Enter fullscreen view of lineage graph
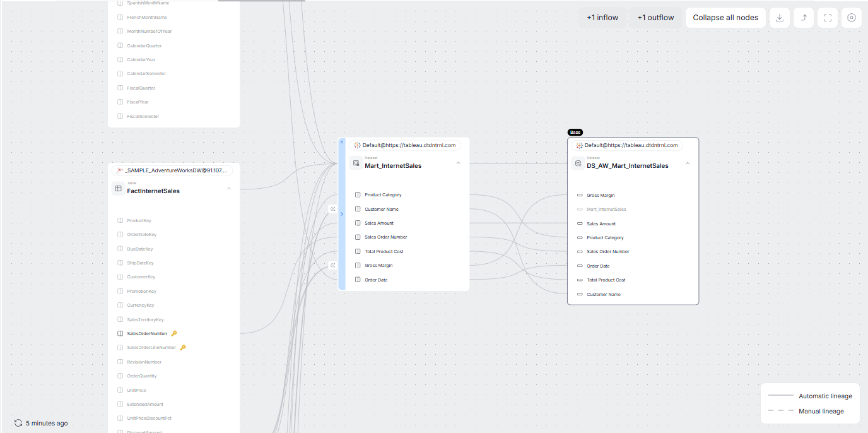This screenshot has height=433, width=868. pos(828,18)
